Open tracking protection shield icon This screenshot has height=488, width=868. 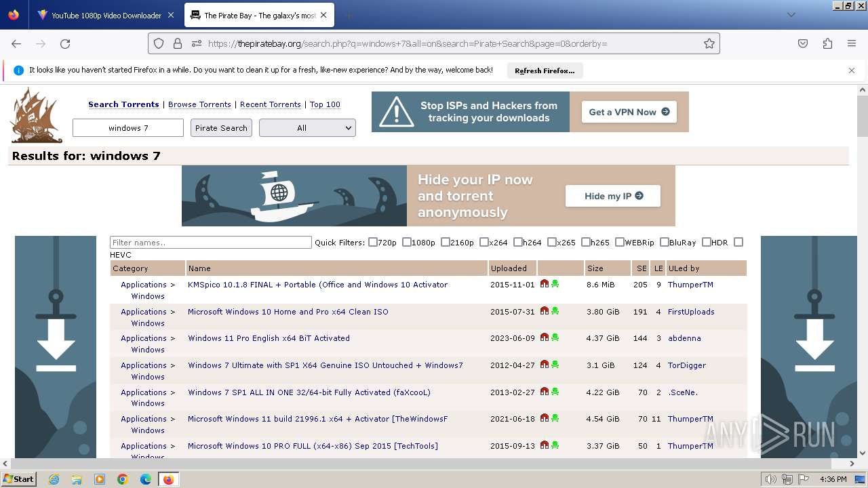tap(159, 43)
